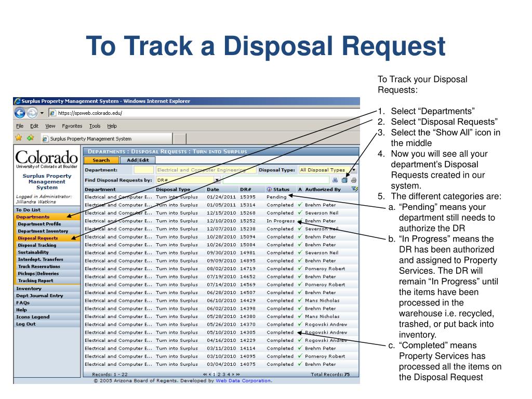Click the filter icon in table header
Viewport: 532px width, 399px height.
coord(354,189)
